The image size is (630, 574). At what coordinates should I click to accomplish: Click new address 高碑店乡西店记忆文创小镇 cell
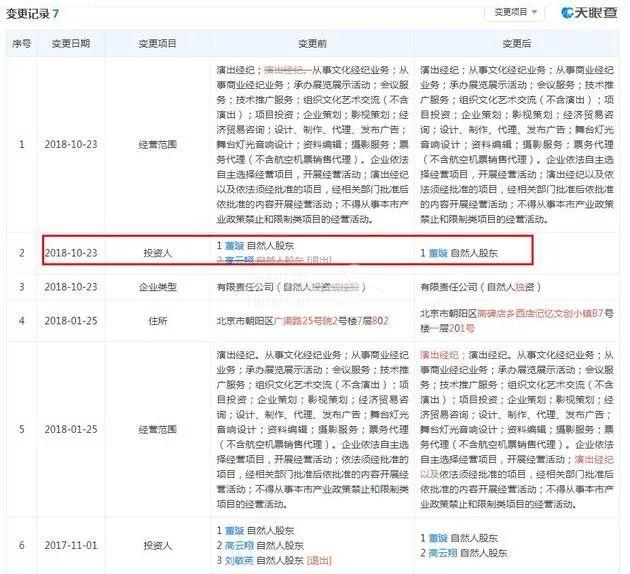point(516,321)
